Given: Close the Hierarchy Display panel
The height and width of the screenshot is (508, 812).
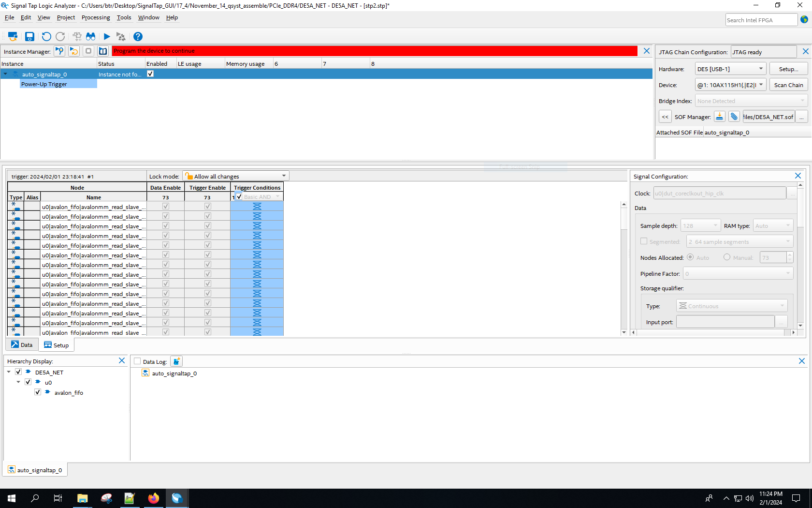Looking at the screenshot, I should (x=122, y=361).
